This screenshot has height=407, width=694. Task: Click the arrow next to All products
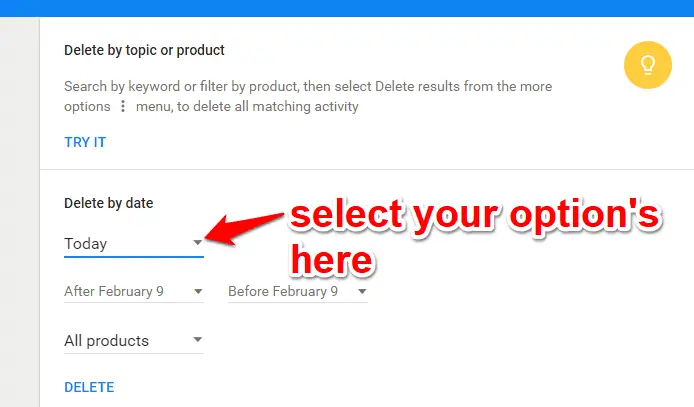point(198,340)
